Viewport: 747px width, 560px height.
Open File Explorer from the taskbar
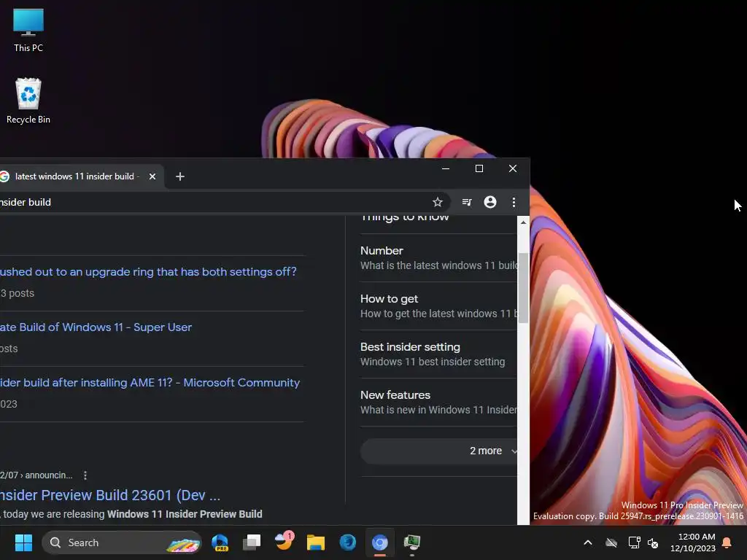click(x=315, y=542)
